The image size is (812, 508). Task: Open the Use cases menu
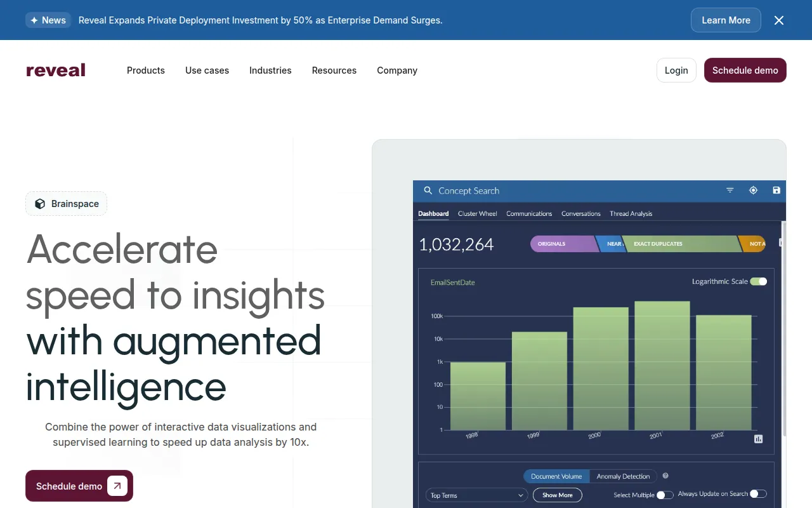pyautogui.click(x=207, y=70)
